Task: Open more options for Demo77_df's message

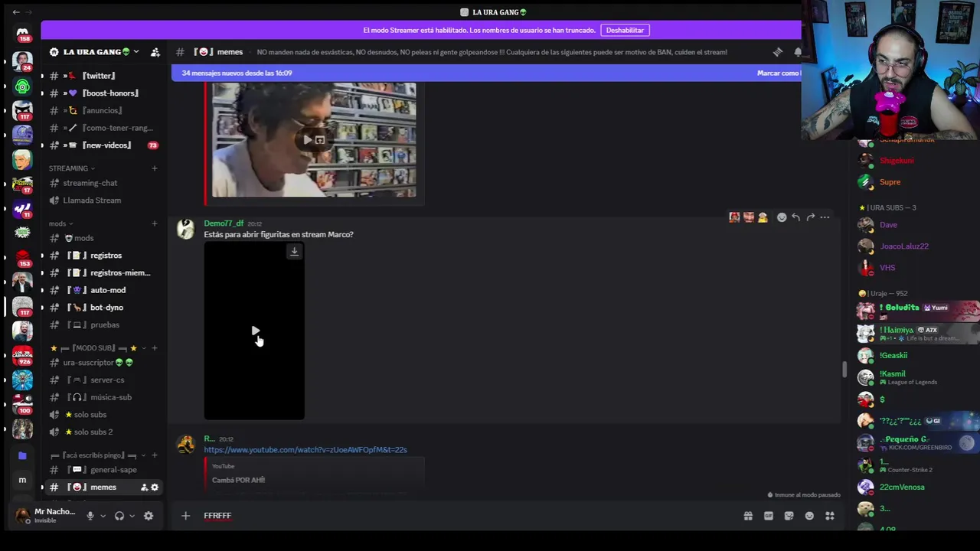Action: [825, 217]
